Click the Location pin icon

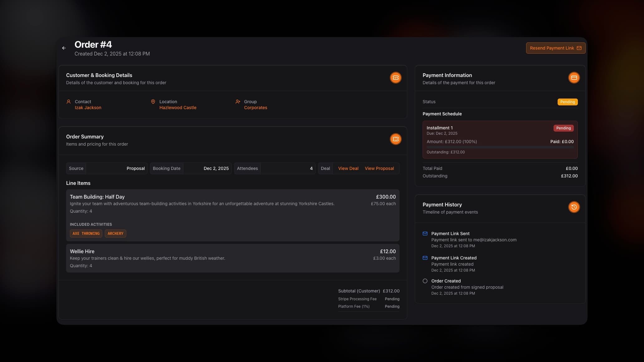tap(153, 102)
